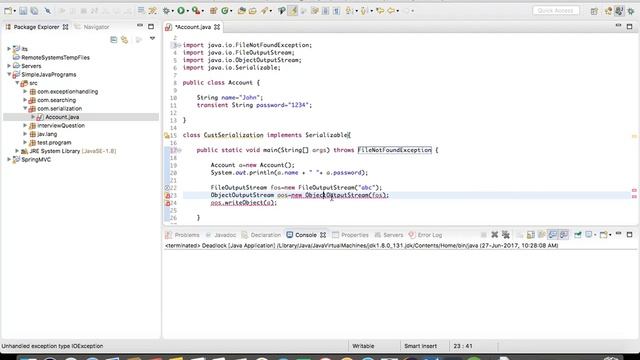
Task: Go back with yellow Back arrow
Action: point(391,11)
